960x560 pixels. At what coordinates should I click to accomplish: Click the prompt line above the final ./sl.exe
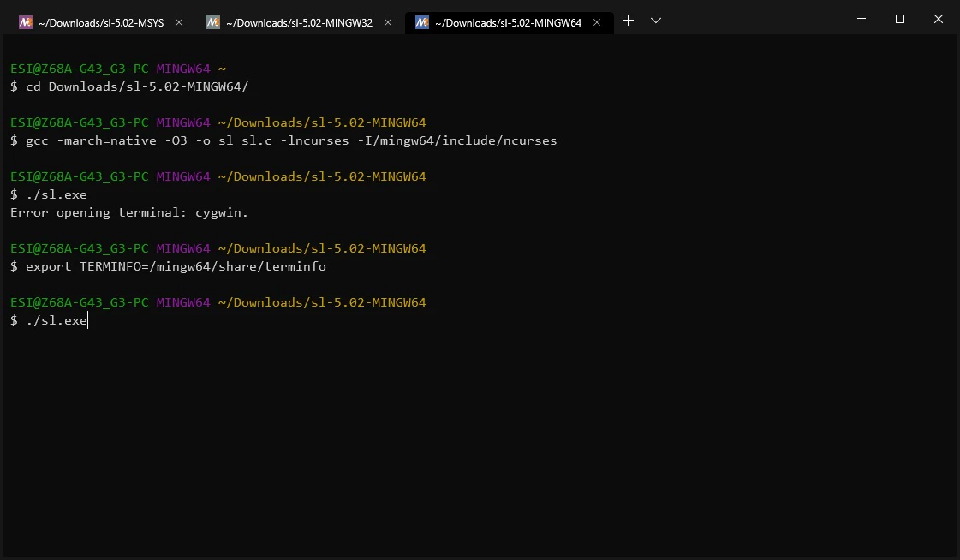coord(218,302)
